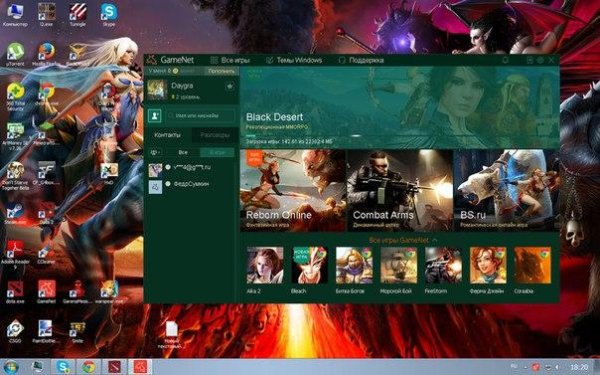This screenshot has width=600, height=375.
Task: Open the Garena Messenger desktop shortcut
Action: click(x=78, y=292)
